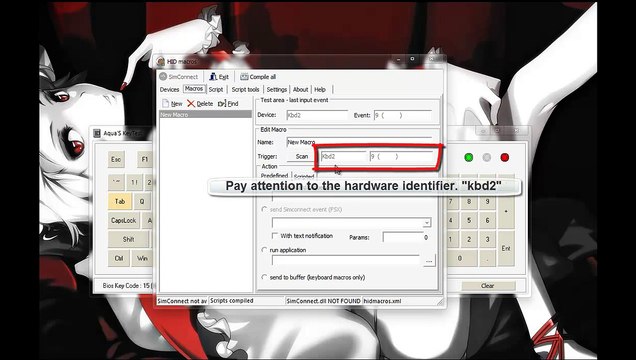The width and height of the screenshot is (636, 360).
Task: Click the Event field in Test area
Action: (402, 115)
